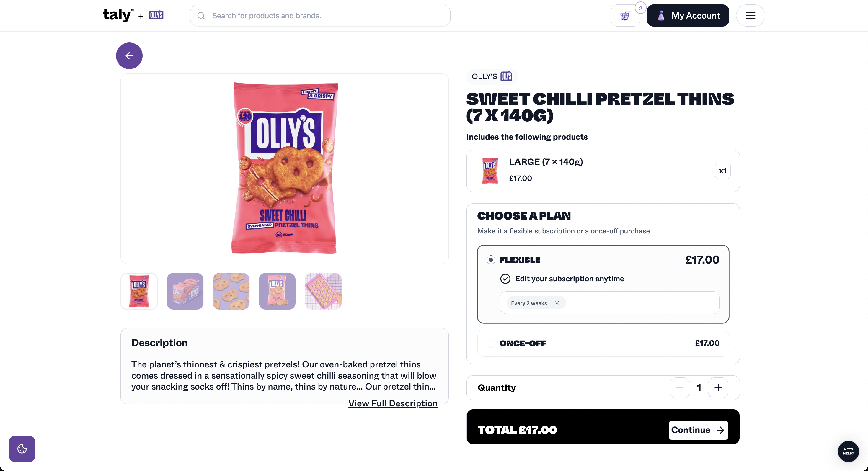This screenshot has height=471, width=868.
Task: Select the Flexible plan radio button
Action: point(491,259)
